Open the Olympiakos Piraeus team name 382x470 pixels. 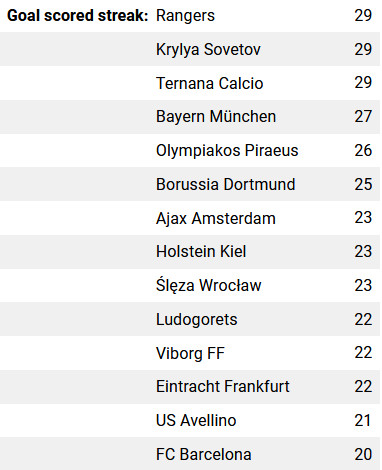point(227,150)
